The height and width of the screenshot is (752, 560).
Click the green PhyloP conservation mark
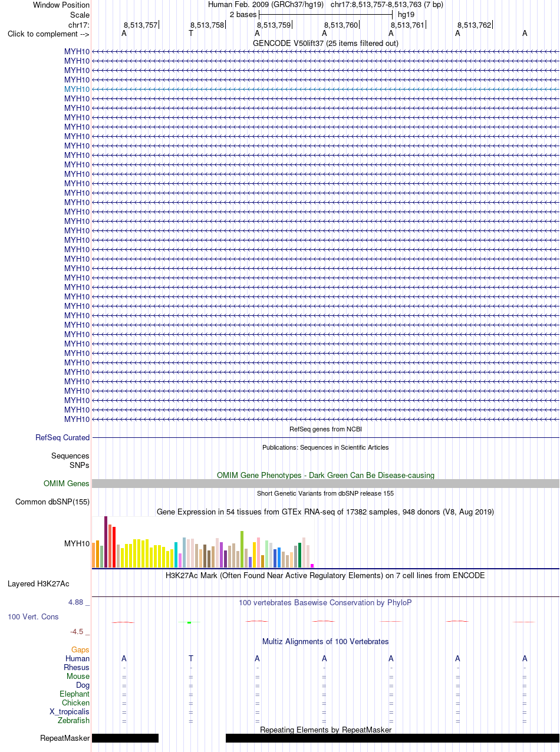(x=189, y=622)
